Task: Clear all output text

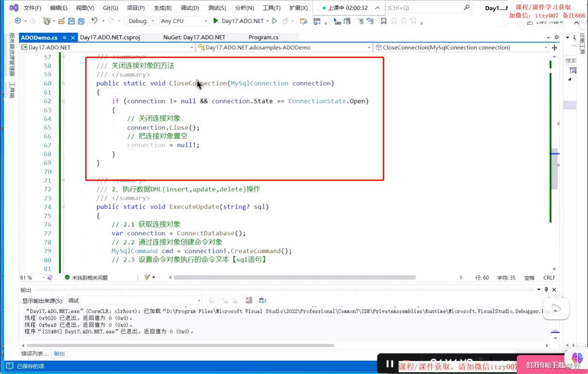Action: (x=249, y=300)
